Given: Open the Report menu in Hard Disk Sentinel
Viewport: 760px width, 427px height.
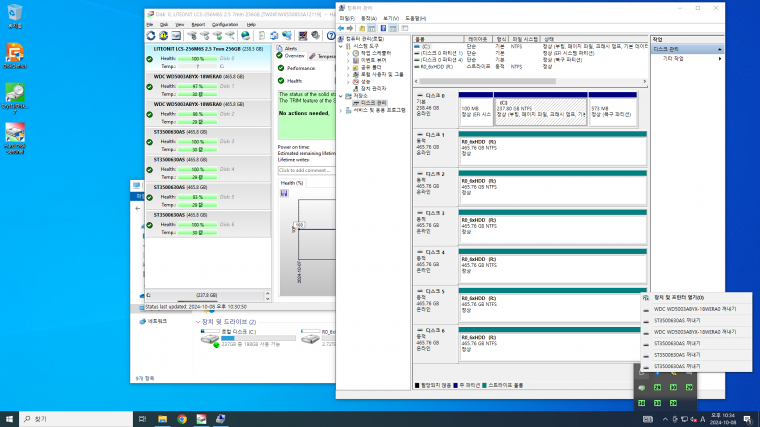Looking at the screenshot, I should point(198,25).
